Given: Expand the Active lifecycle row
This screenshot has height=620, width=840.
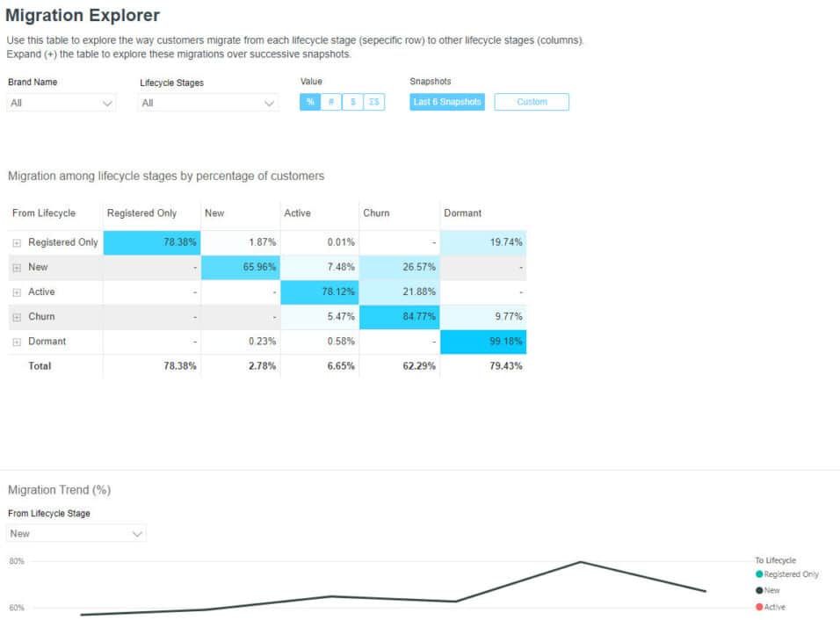Looking at the screenshot, I should coord(16,292).
